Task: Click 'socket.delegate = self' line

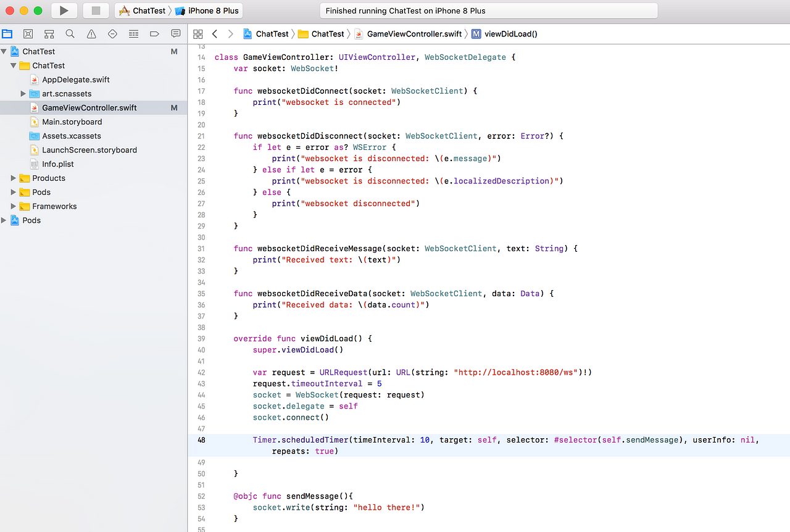Action: (x=305, y=406)
